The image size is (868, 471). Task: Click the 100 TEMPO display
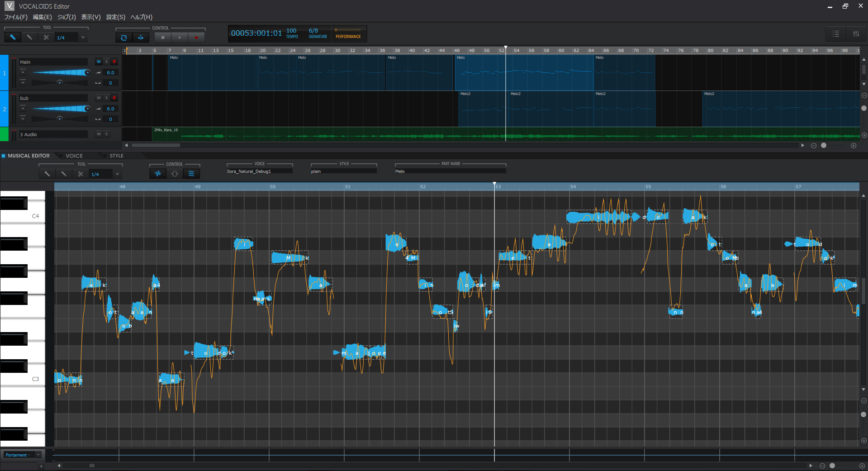tap(292, 33)
